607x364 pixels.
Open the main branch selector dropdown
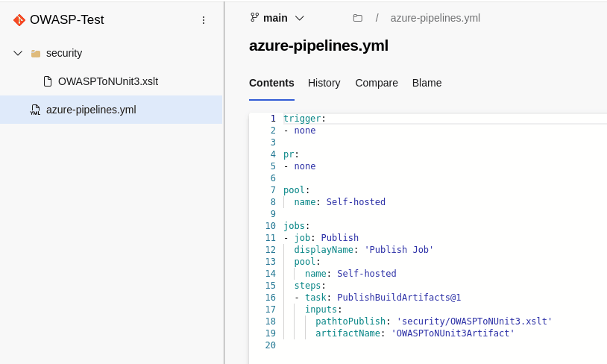click(x=277, y=18)
